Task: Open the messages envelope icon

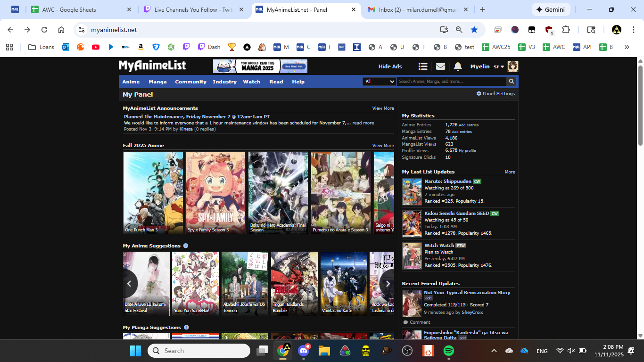Action: (x=440, y=66)
